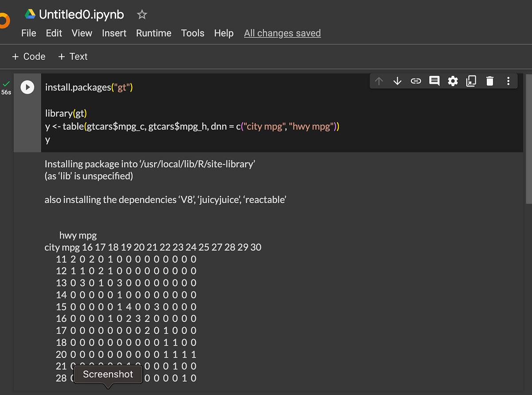Copy the link to this cell
Screen dimensions: 532x395
pyautogui.click(x=416, y=81)
